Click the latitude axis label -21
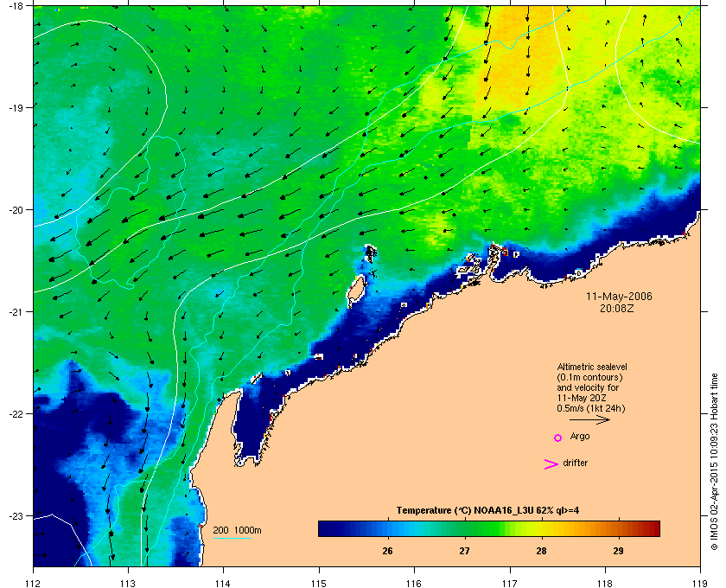The width and height of the screenshot is (726, 588). point(16,312)
